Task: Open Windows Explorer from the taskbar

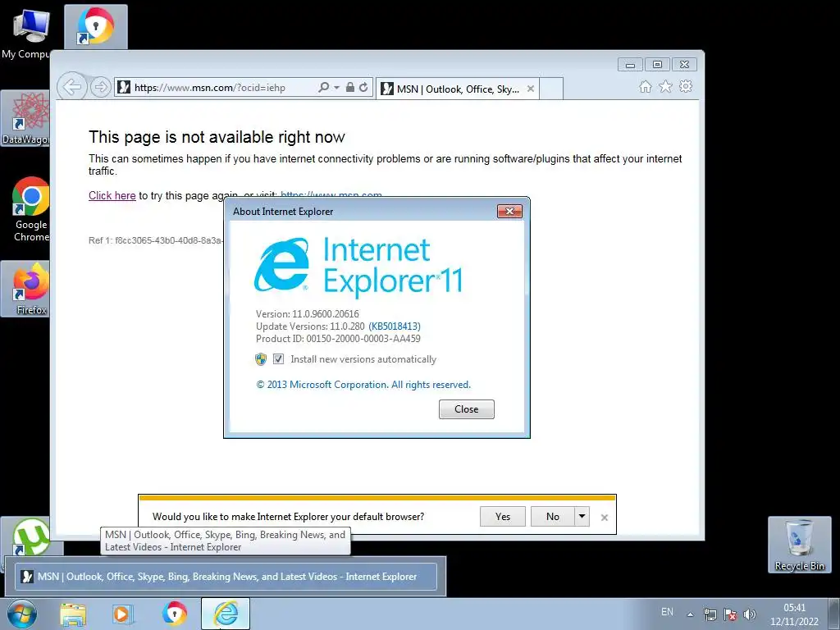Action: pos(73,614)
